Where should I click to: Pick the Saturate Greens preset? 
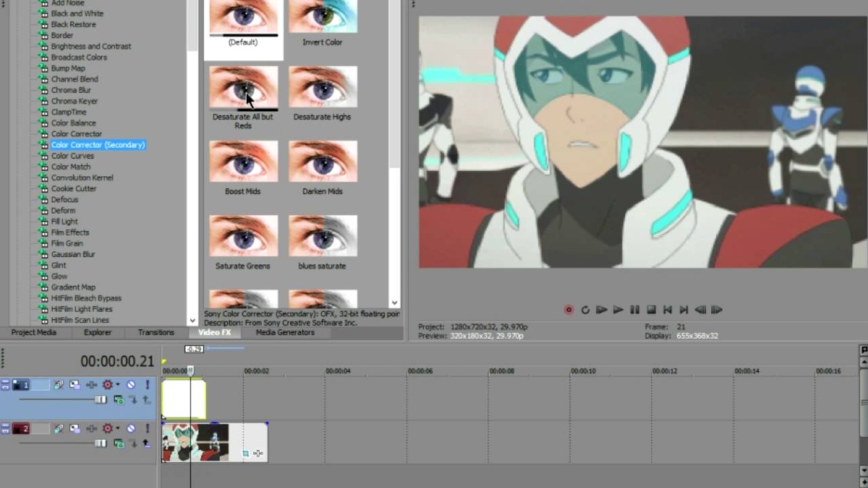[x=243, y=236]
